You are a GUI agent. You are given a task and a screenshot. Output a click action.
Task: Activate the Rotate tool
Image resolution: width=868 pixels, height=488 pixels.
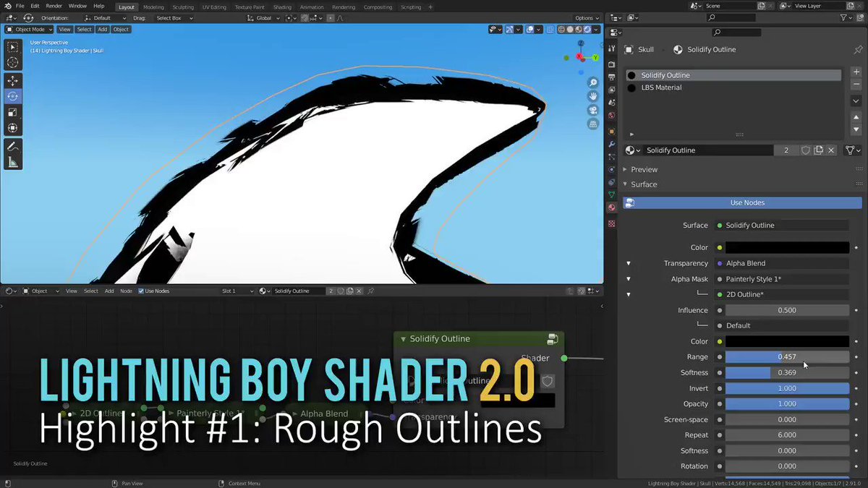click(x=12, y=96)
